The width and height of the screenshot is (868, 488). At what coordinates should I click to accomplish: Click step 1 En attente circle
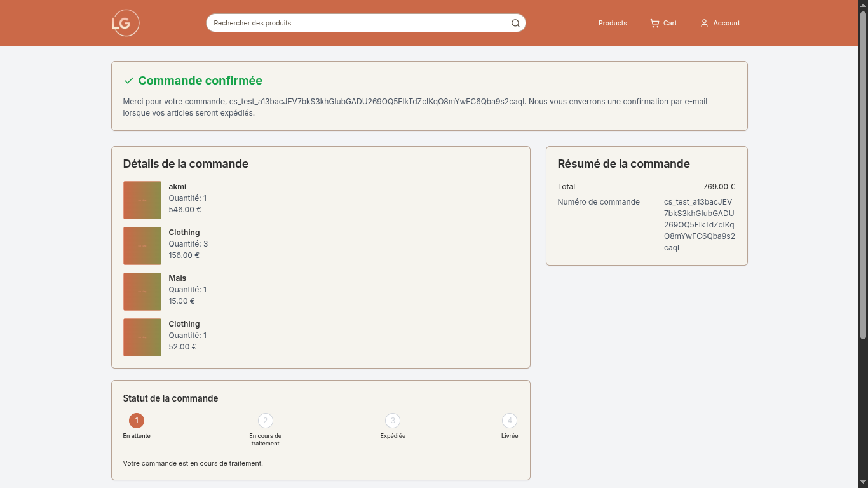point(137,421)
